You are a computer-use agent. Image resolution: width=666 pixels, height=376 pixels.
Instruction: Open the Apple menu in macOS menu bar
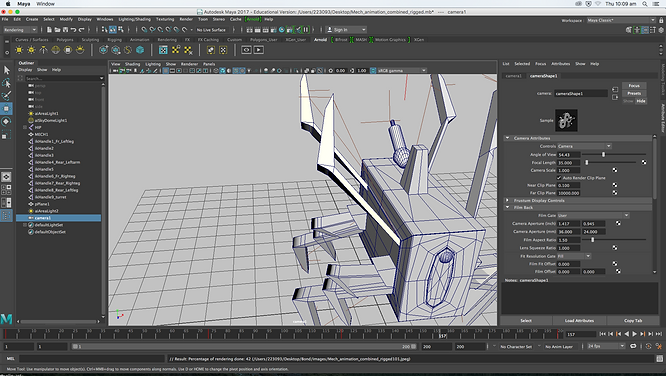click(8, 4)
